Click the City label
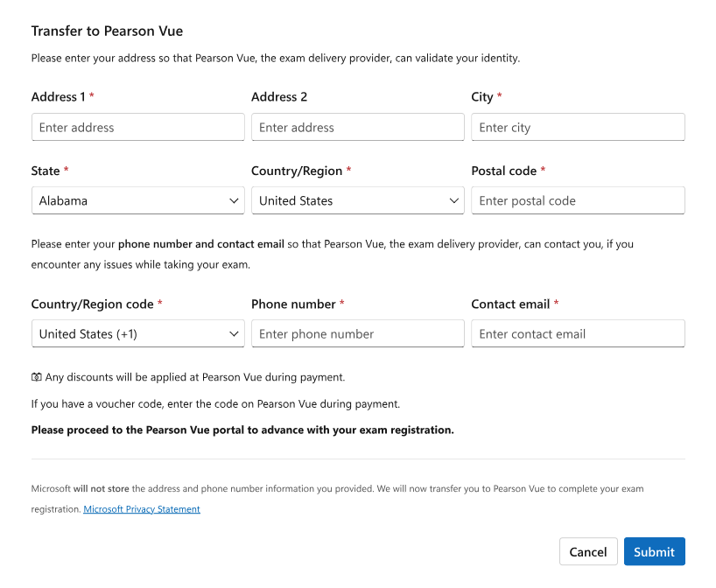This screenshot has width=716, height=588. (482, 97)
